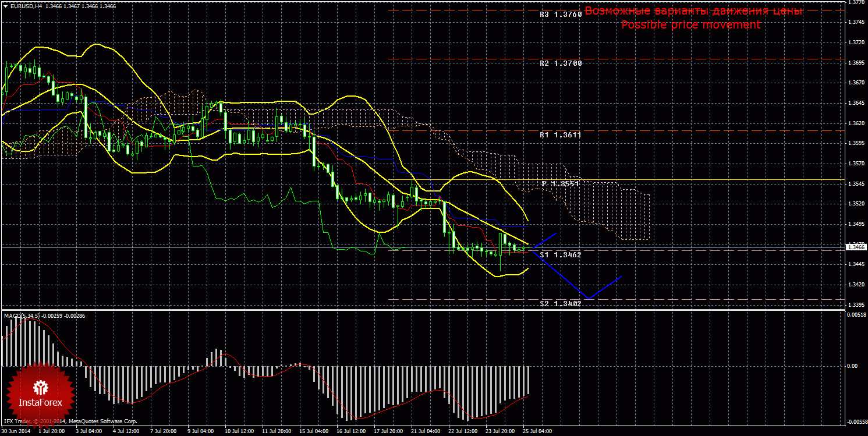
Task: Click the Russian red heading text
Action: 693,11
